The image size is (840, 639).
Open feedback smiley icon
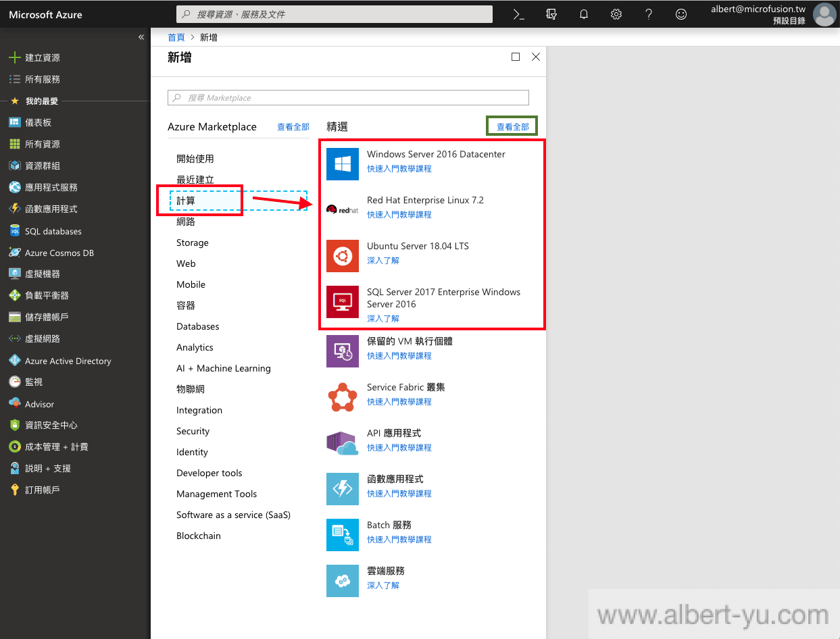tap(681, 14)
